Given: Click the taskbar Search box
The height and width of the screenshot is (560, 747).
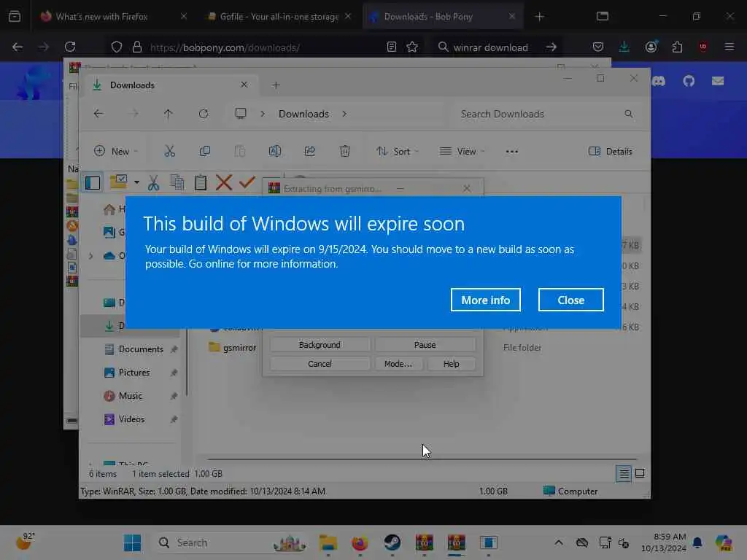Looking at the screenshot, I should coord(232,542).
